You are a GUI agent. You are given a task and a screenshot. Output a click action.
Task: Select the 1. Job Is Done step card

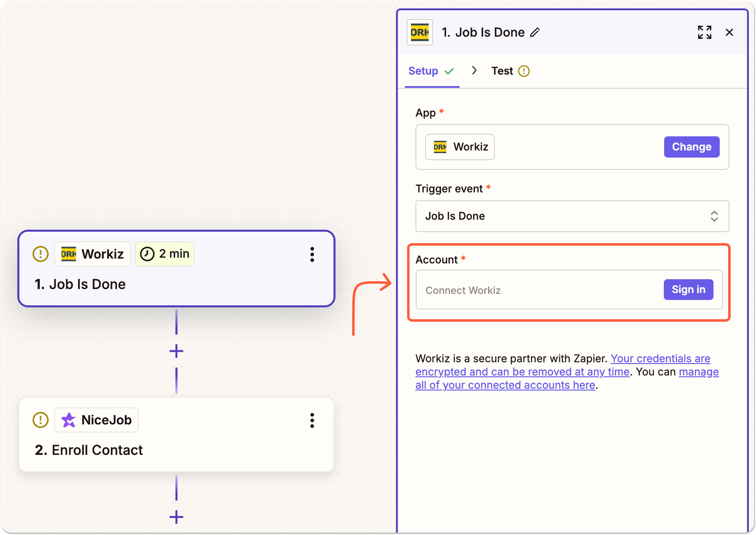click(x=176, y=268)
